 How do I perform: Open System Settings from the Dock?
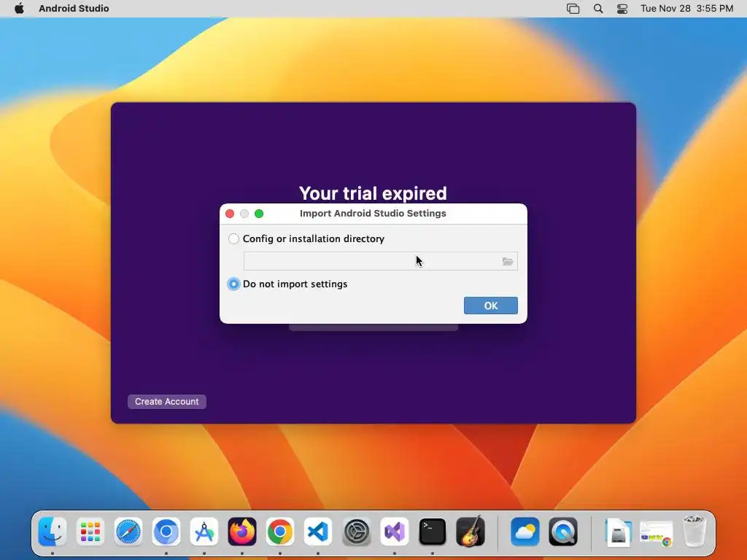click(356, 532)
